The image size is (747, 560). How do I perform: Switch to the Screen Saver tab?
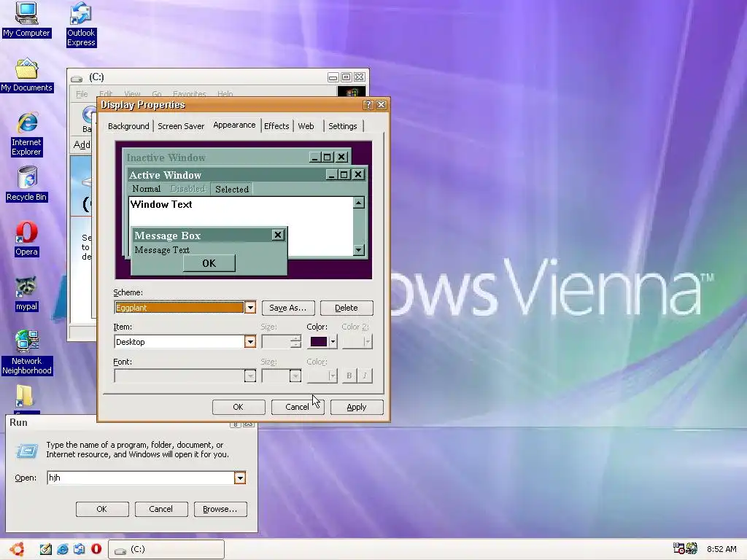tap(181, 126)
